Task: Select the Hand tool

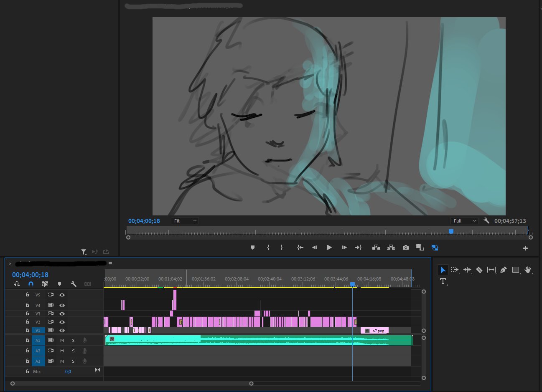Action: point(528,270)
